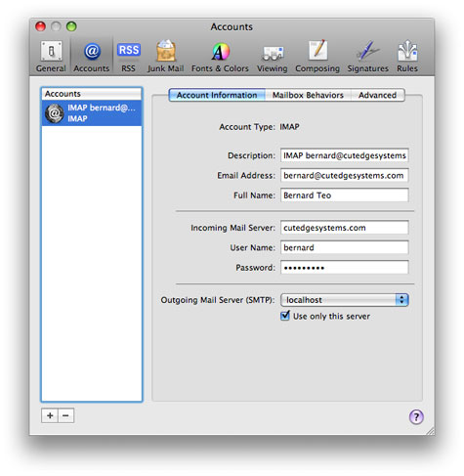Viewport: 464px width, 476px height.
Task: Expand the Outgoing Mail Server dropdown
Action: tap(345, 300)
